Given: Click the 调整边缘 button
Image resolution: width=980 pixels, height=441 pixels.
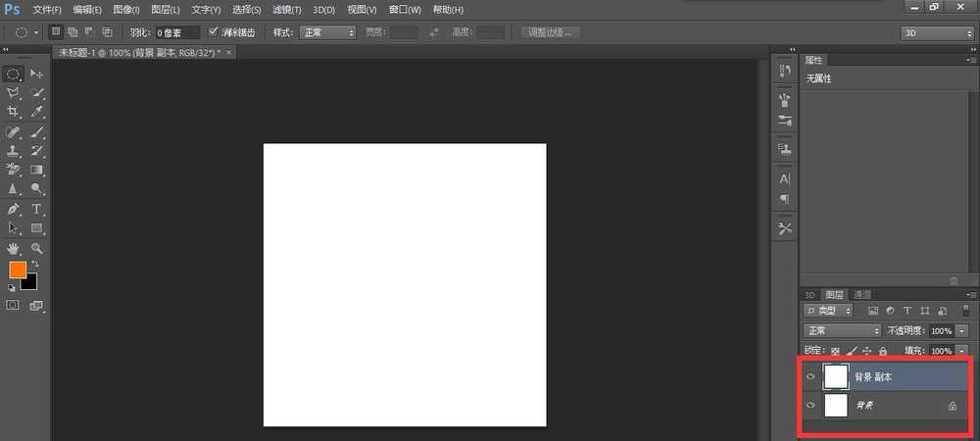Looking at the screenshot, I should tap(550, 32).
